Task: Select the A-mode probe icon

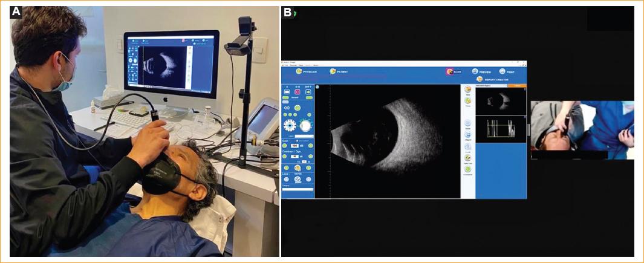Action: click(287, 92)
